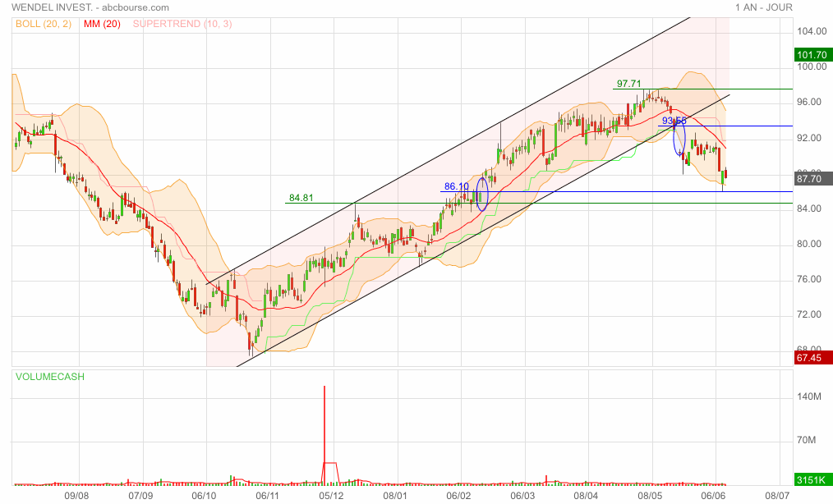Click the 08/05 date axis label
The width and height of the screenshot is (833, 504).
click(650, 496)
